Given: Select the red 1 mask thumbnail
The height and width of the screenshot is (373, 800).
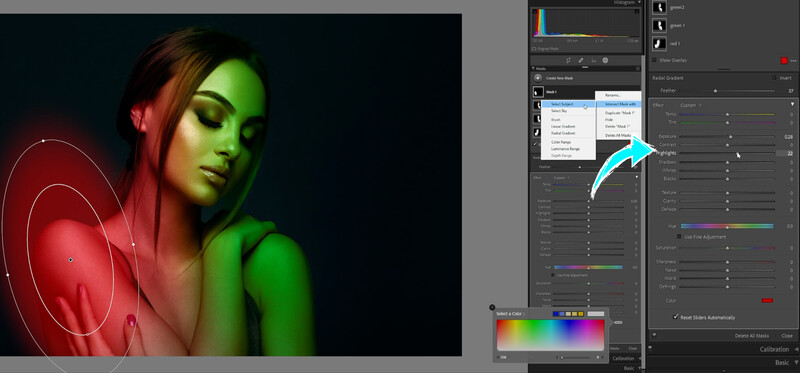Looking at the screenshot, I should 659,44.
